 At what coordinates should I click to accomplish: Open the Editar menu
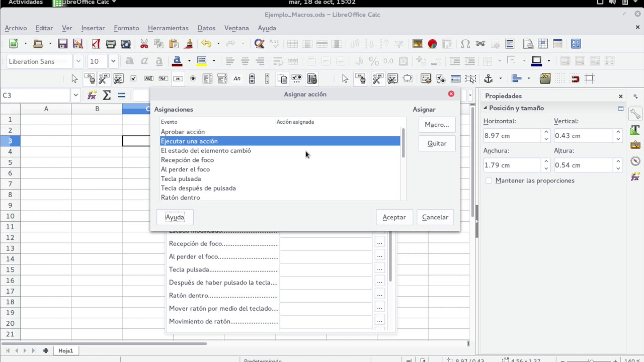click(44, 28)
